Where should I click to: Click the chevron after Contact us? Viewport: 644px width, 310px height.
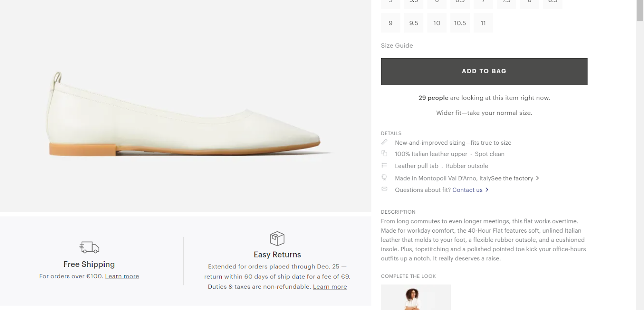487,190
